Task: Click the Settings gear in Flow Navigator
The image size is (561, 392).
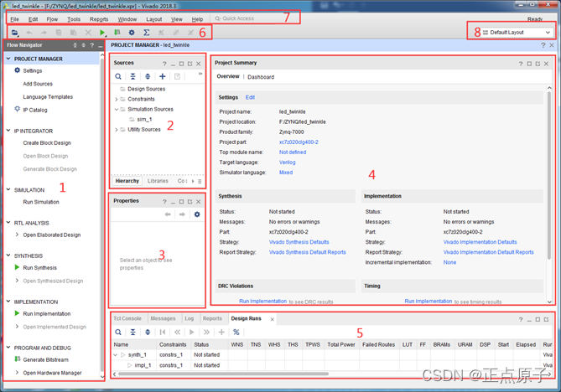Action: (17, 70)
